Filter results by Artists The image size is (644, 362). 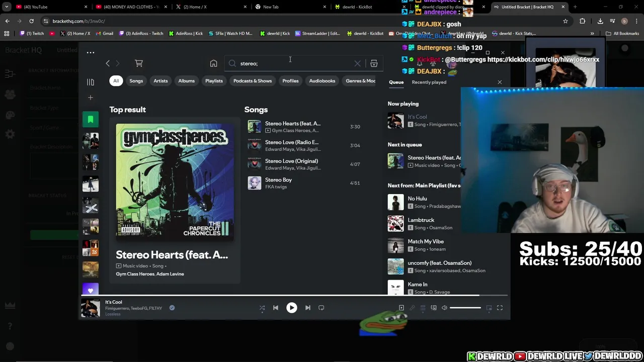(160, 81)
